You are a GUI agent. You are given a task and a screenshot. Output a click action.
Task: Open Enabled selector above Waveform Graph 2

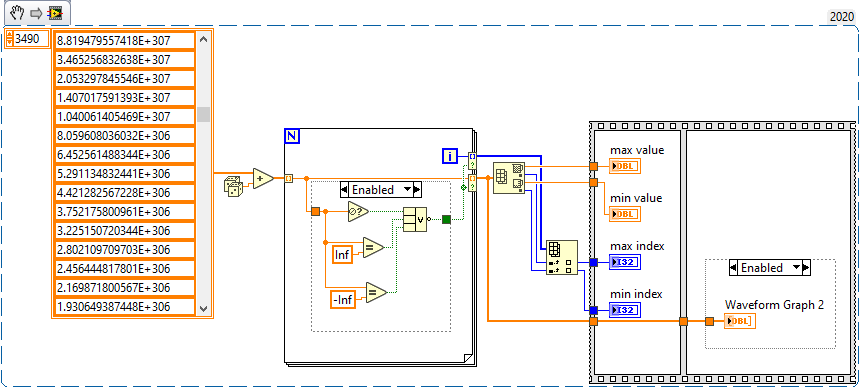770,268
